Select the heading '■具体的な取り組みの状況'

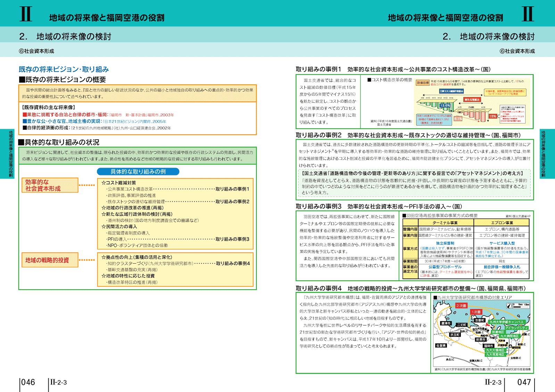pos(59,142)
